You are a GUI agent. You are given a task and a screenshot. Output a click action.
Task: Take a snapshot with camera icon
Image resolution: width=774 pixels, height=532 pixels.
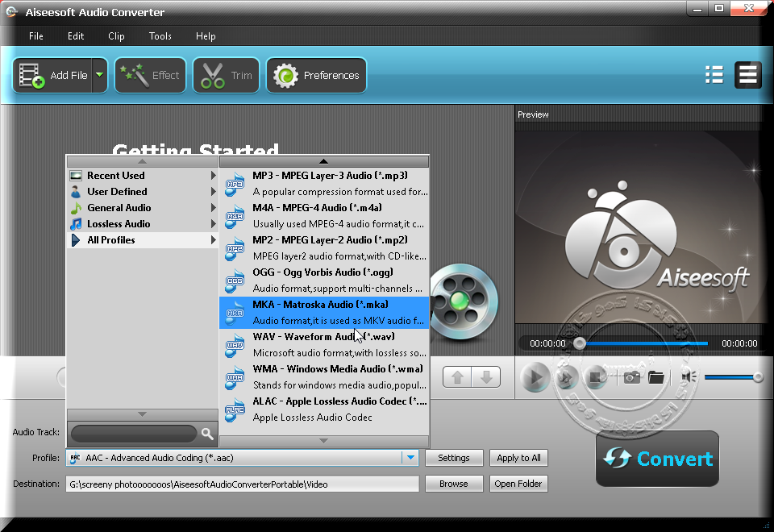click(631, 377)
